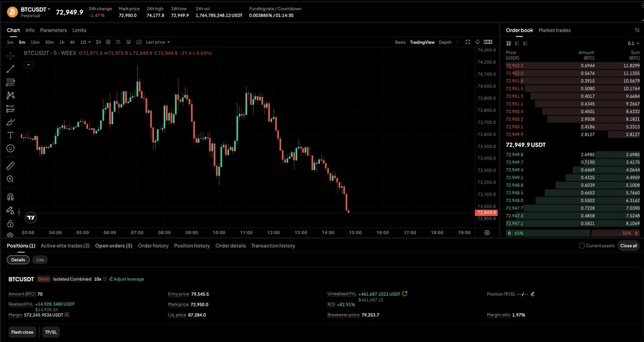Open Active elite trades (3) tab

point(65,246)
